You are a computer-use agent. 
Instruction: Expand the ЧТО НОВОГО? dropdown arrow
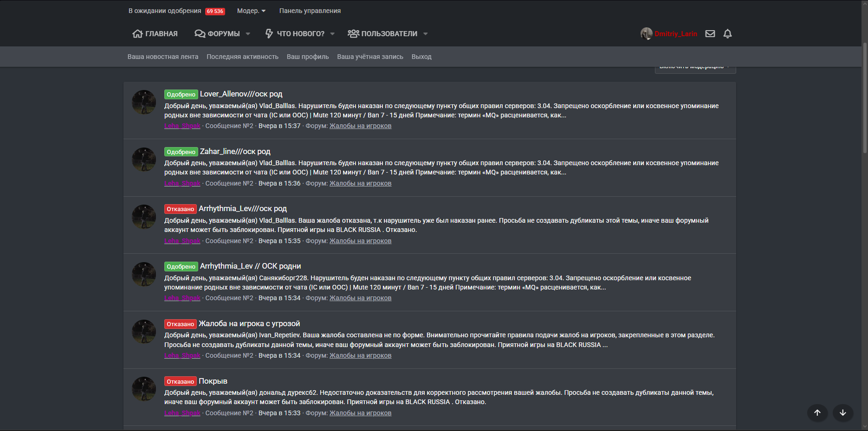point(332,34)
